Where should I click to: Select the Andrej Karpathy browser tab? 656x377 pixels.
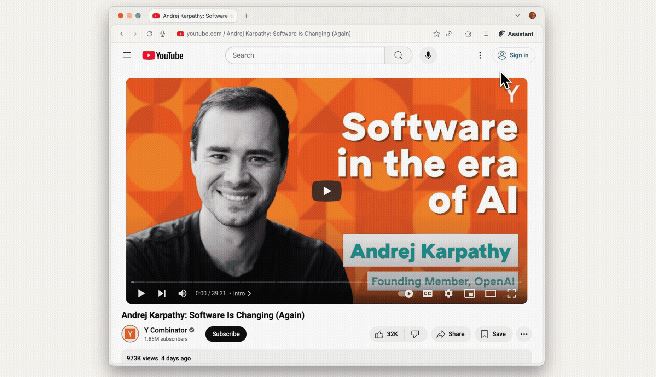tap(192, 16)
